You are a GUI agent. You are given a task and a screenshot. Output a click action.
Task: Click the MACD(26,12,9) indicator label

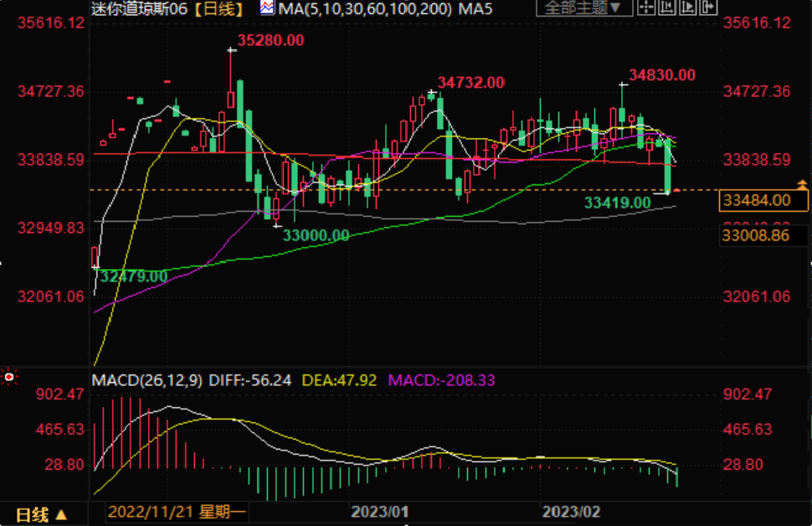(146, 380)
